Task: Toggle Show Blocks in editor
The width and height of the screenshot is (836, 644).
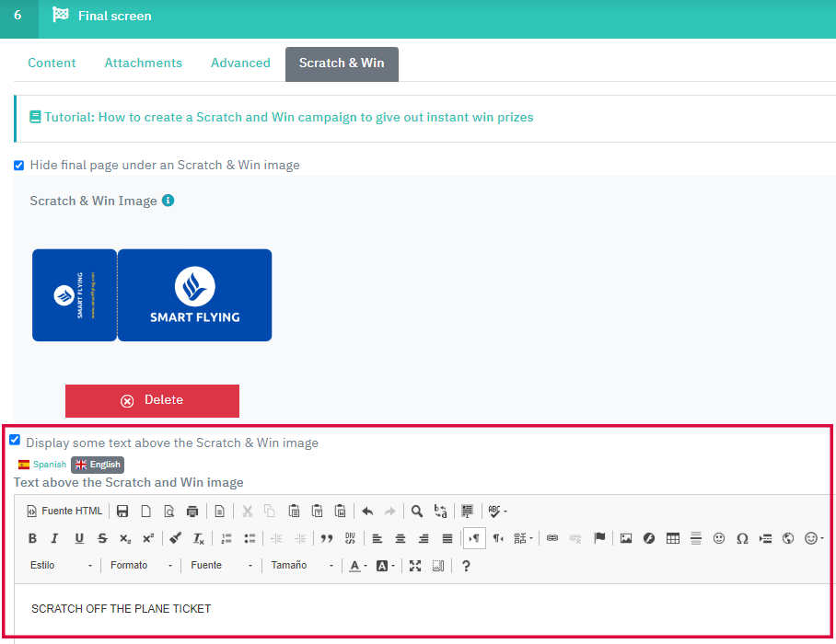Action: (438, 566)
